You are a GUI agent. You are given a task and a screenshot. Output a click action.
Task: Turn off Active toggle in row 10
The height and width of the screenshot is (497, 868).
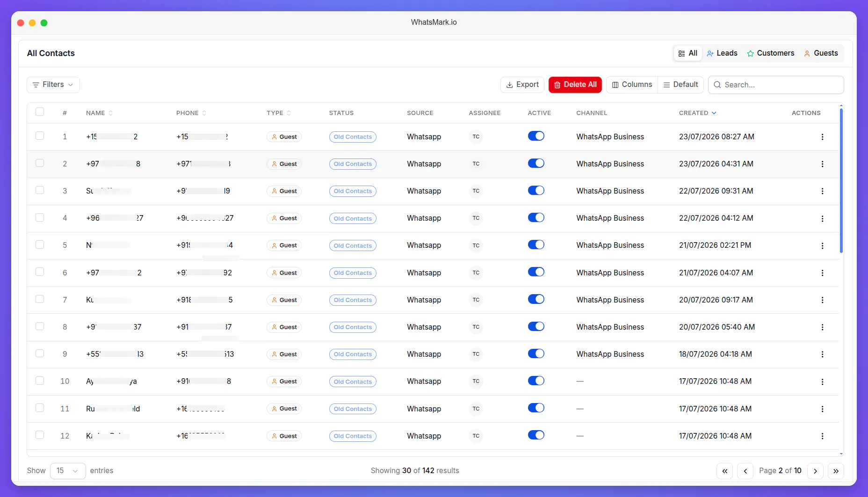[536, 381]
